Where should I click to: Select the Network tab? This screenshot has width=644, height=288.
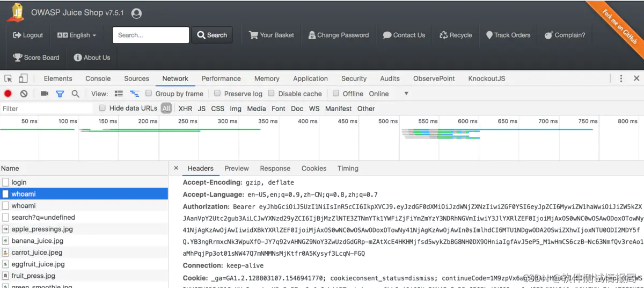coord(175,78)
